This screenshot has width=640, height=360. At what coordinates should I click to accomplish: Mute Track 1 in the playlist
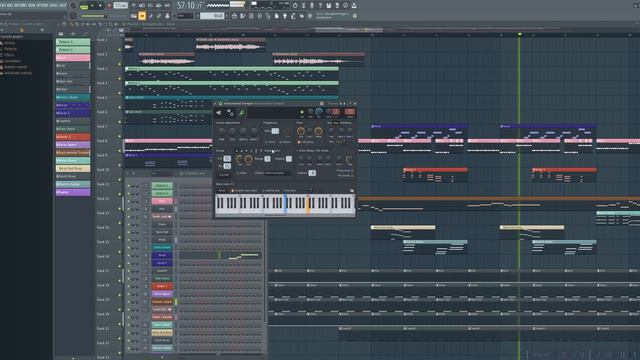[x=120, y=50]
